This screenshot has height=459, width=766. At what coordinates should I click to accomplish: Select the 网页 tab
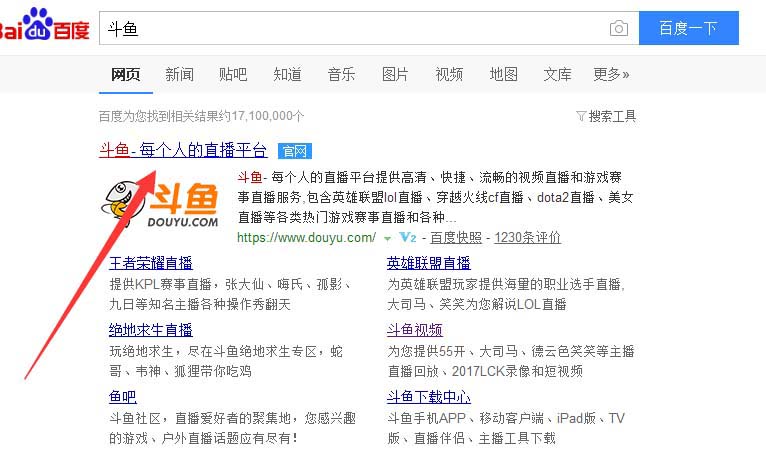[126, 74]
